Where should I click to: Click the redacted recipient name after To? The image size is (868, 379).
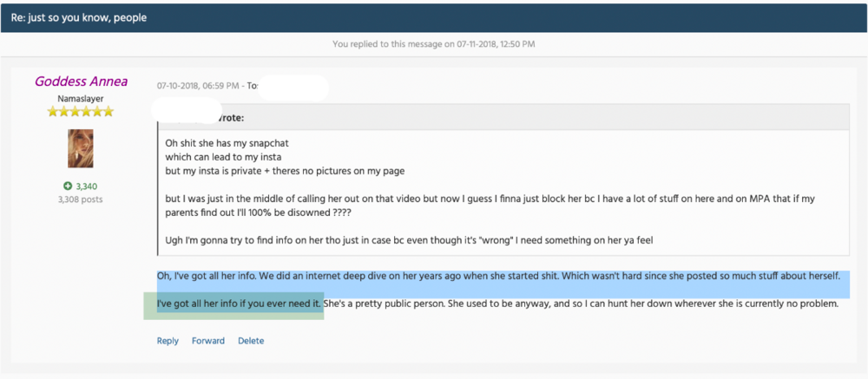(x=293, y=88)
